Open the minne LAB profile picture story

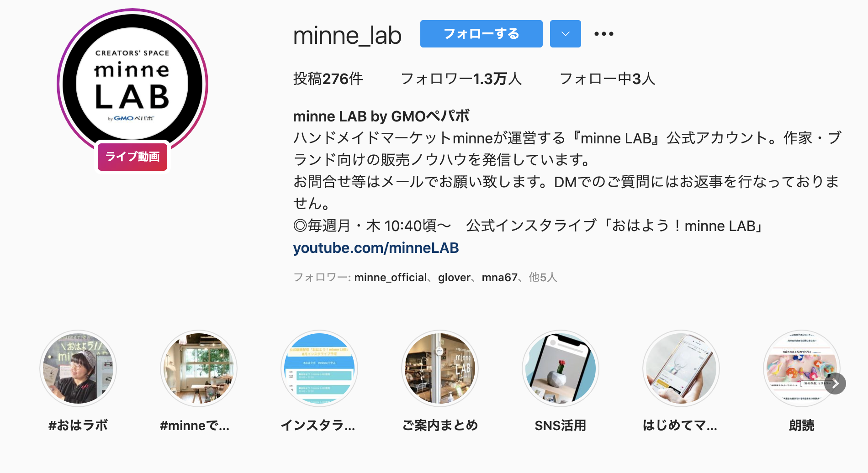(x=132, y=84)
